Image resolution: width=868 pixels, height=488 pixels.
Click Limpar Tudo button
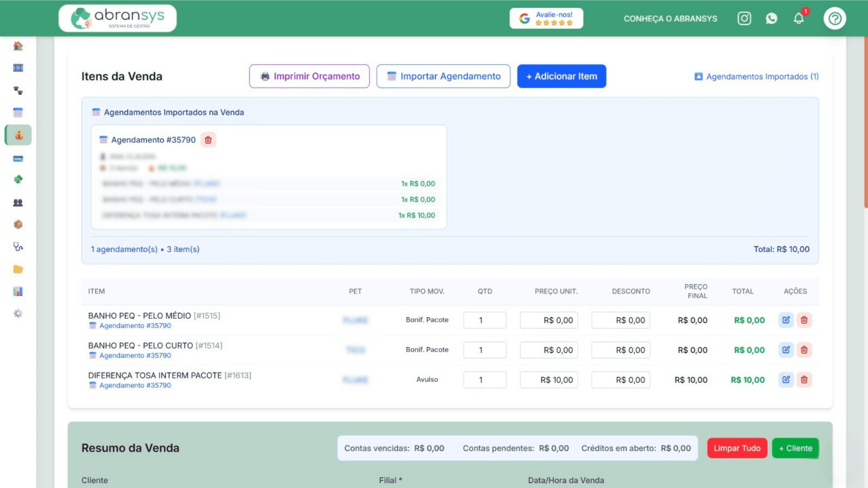[737, 448]
